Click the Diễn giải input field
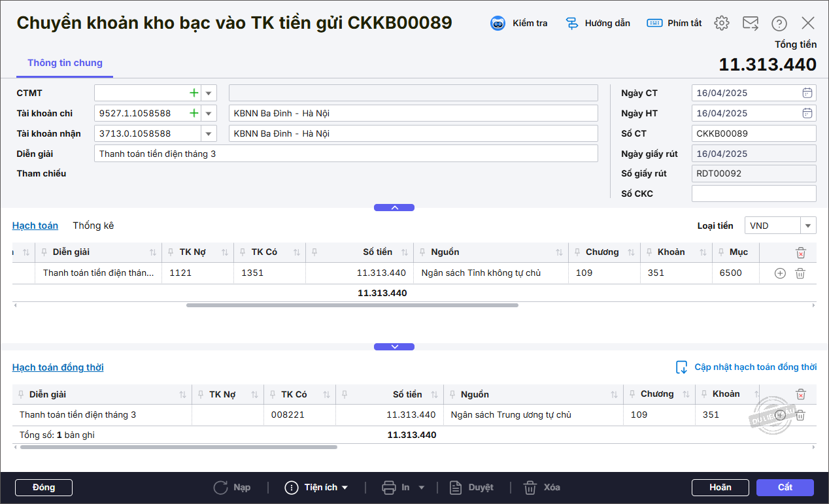Viewport: 829px width, 504px height. pyautogui.click(x=346, y=154)
